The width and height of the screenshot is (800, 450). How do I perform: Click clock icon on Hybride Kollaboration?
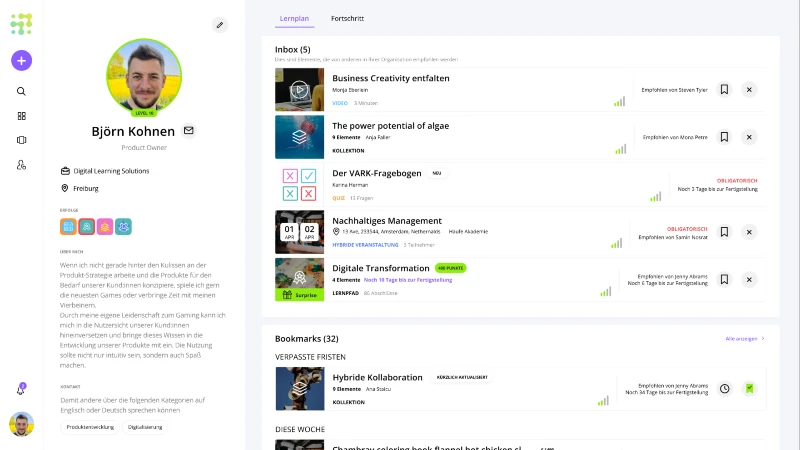pos(724,389)
